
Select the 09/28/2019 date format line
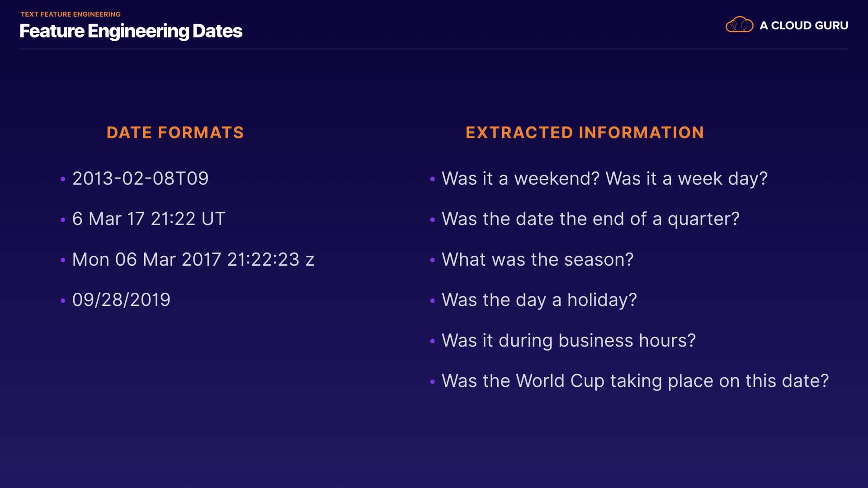click(x=121, y=300)
